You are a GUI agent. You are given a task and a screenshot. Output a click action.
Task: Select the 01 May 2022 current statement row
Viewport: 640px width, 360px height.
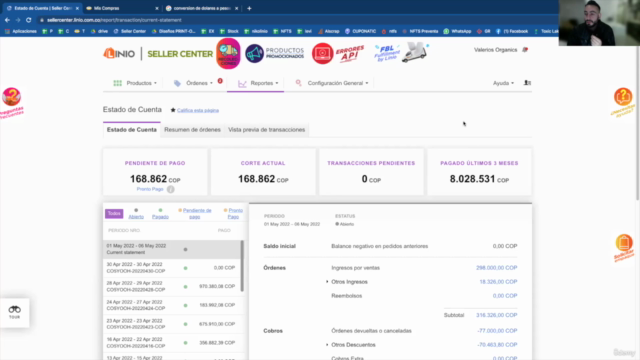click(172, 249)
